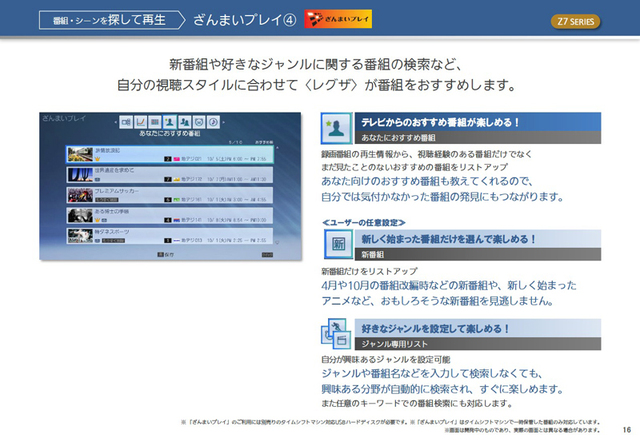Select the round face category icon
The width and height of the screenshot is (640, 442).
click(199, 122)
